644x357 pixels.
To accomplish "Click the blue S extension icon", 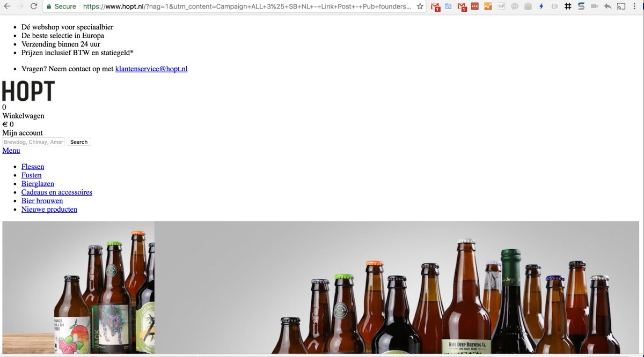I will coord(581,6).
